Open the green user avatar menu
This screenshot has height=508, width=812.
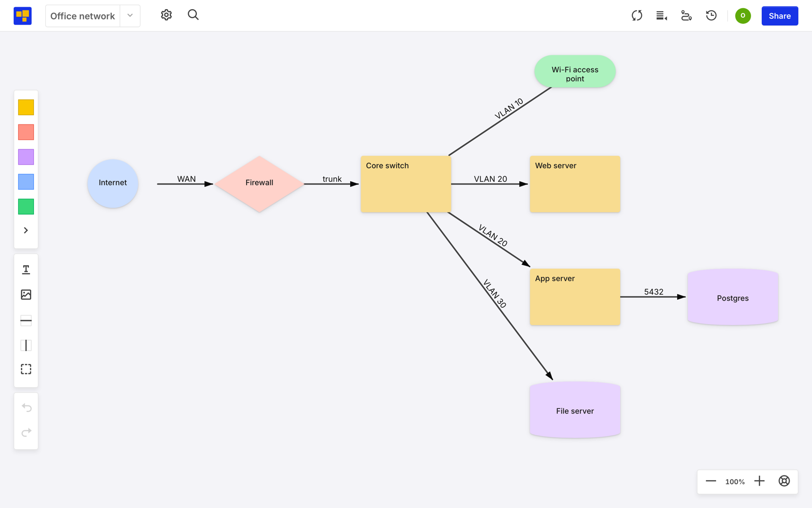pyautogui.click(x=743, y=16)
